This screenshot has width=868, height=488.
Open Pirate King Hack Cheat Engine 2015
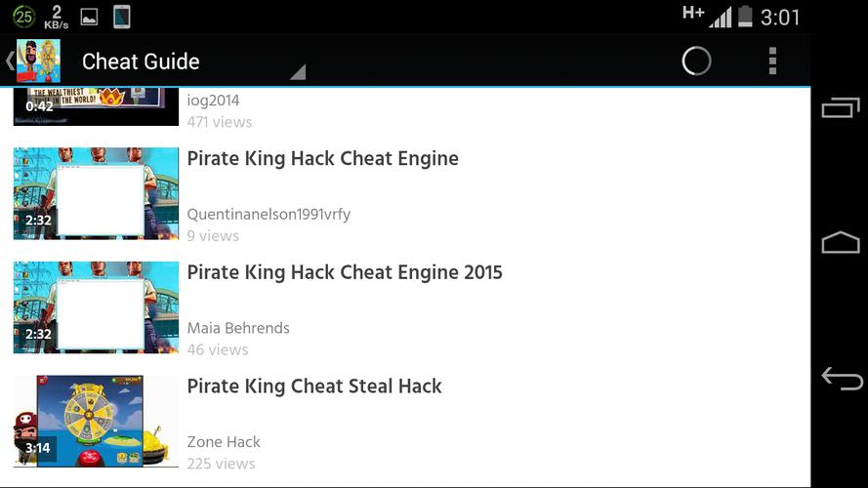coord(345,272)
